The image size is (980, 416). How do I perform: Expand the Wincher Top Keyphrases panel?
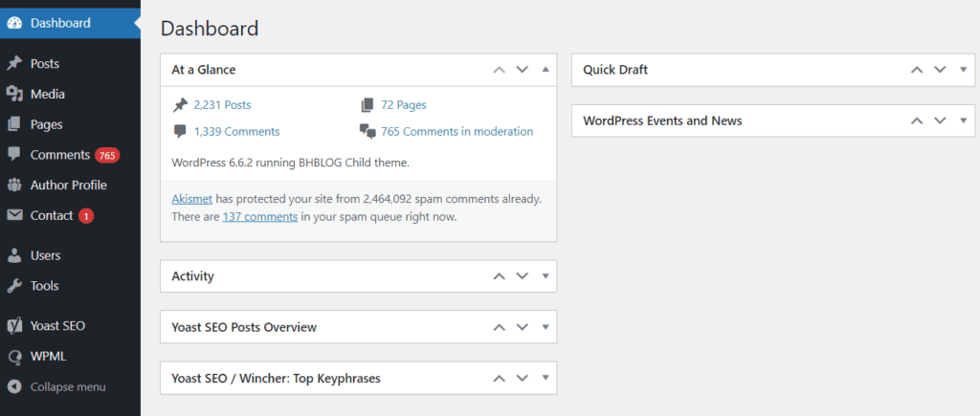545,379
